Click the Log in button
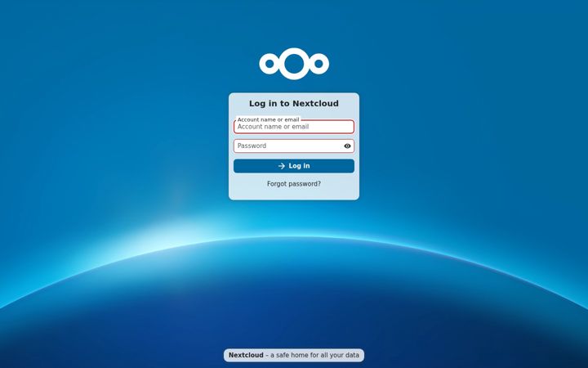This screenshot has height=368, width=588. tap(294, 166)
